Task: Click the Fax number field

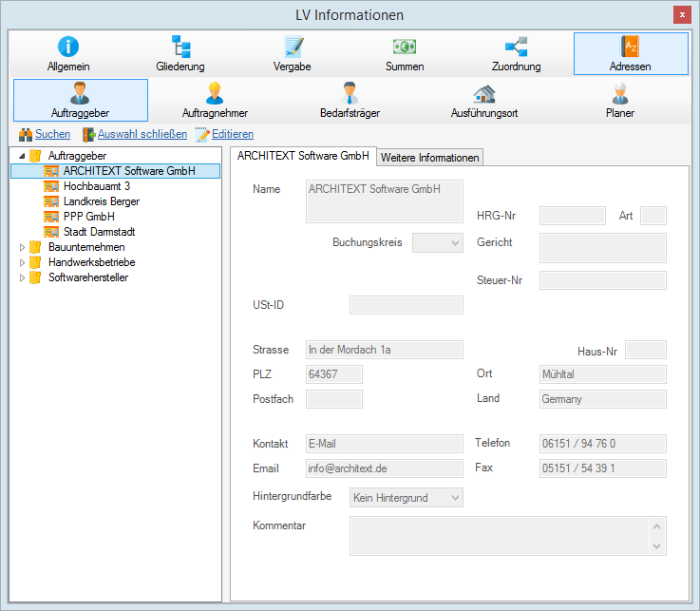Action: (x=603, y=468)
